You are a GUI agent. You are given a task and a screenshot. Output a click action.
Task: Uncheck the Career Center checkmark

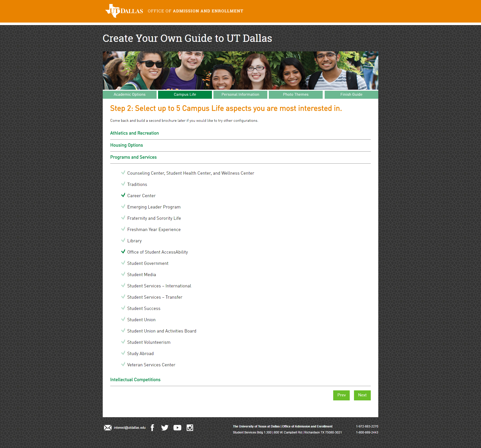coord(123,195)
